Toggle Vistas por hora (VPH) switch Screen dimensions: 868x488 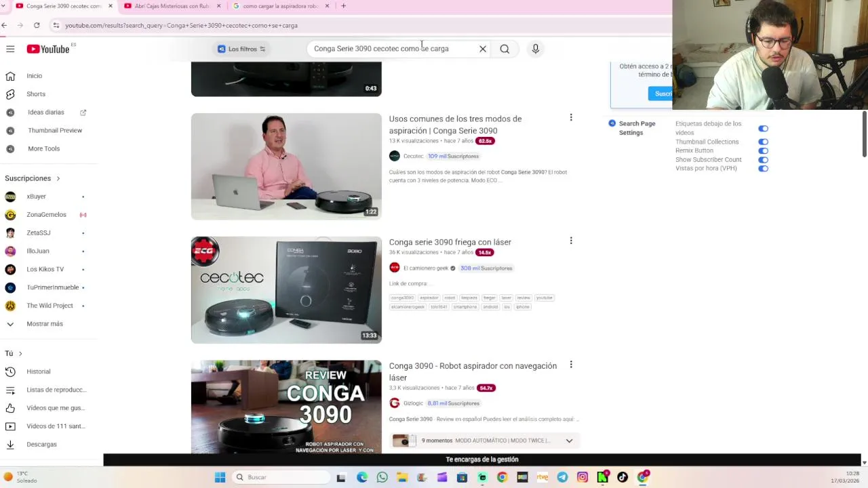(x=763, y=169)
